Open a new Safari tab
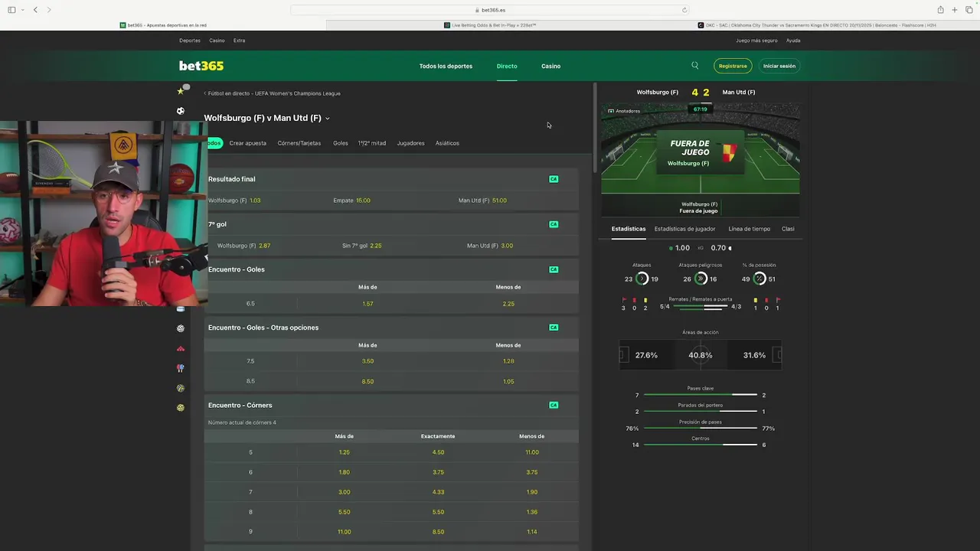Viewport: 980px width, 551px height. [x=955, y=10]
